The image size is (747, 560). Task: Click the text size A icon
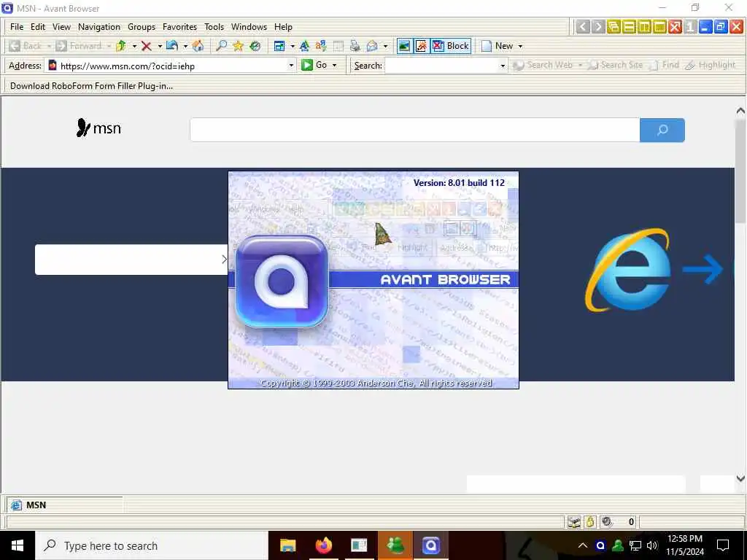[x=304, y=46]
